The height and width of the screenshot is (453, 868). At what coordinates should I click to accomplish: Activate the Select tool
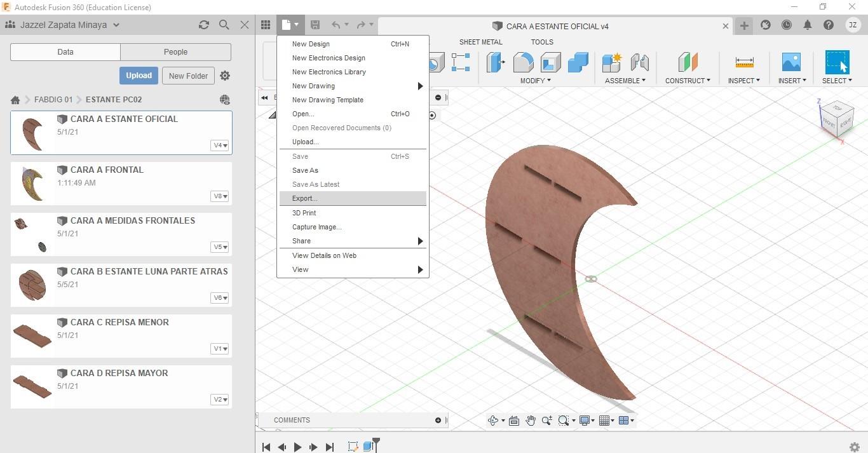(836, 62)
